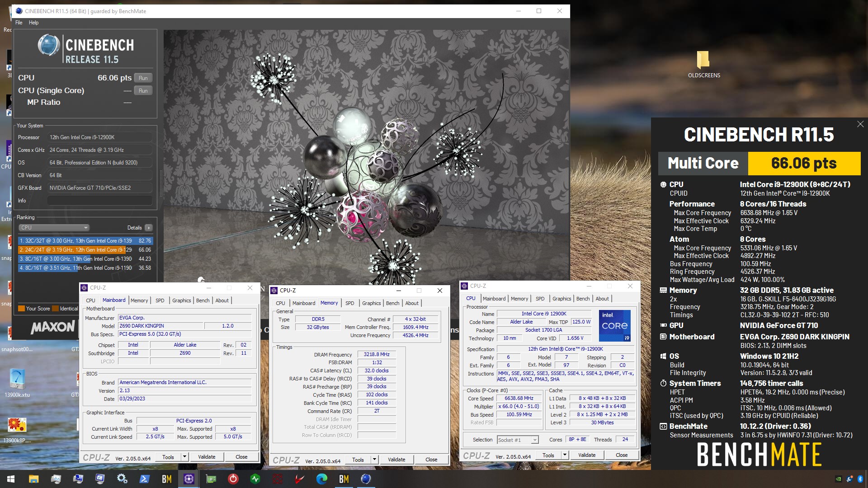Open the second BM BenchMate taskbar icon
The width and height of the screenshot is (868, 488).
point(344,479)
